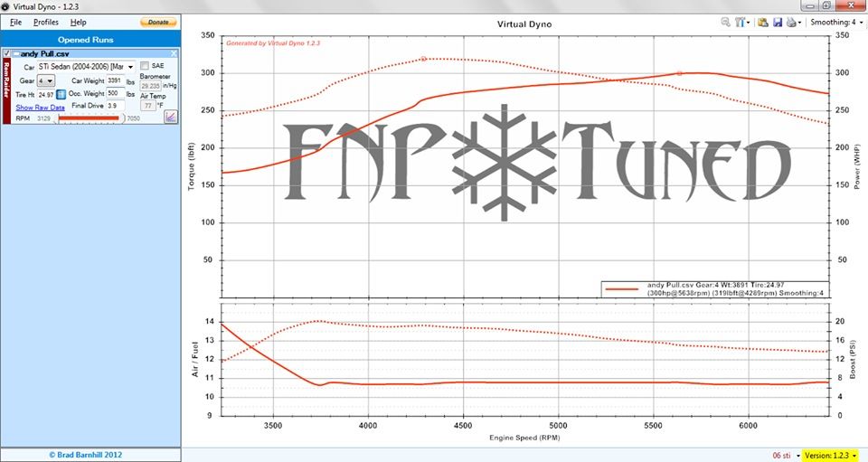
Task: Click the 'Virtual Dyno' chart title
Action: click(524, 24)
